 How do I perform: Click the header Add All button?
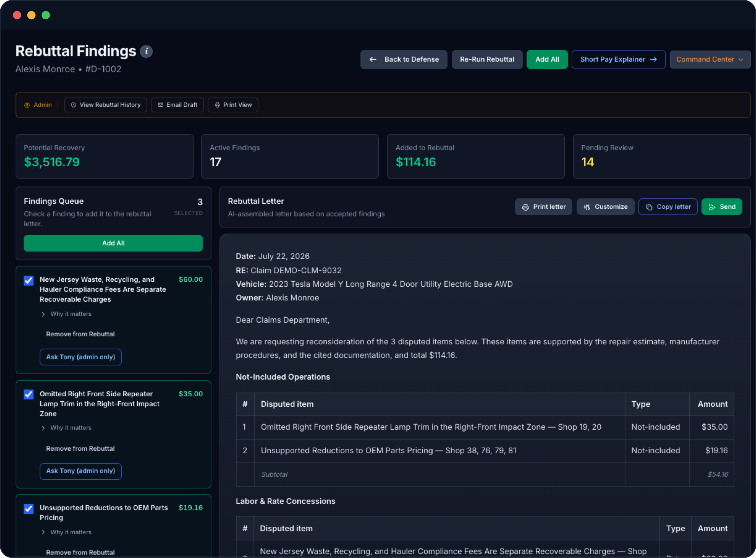click(547, 59)
